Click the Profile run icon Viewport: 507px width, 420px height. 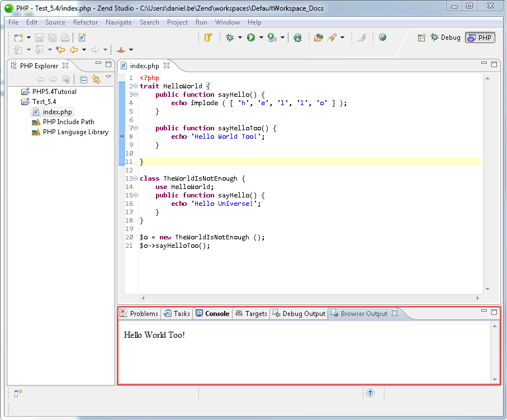click(x=272, y=37)
